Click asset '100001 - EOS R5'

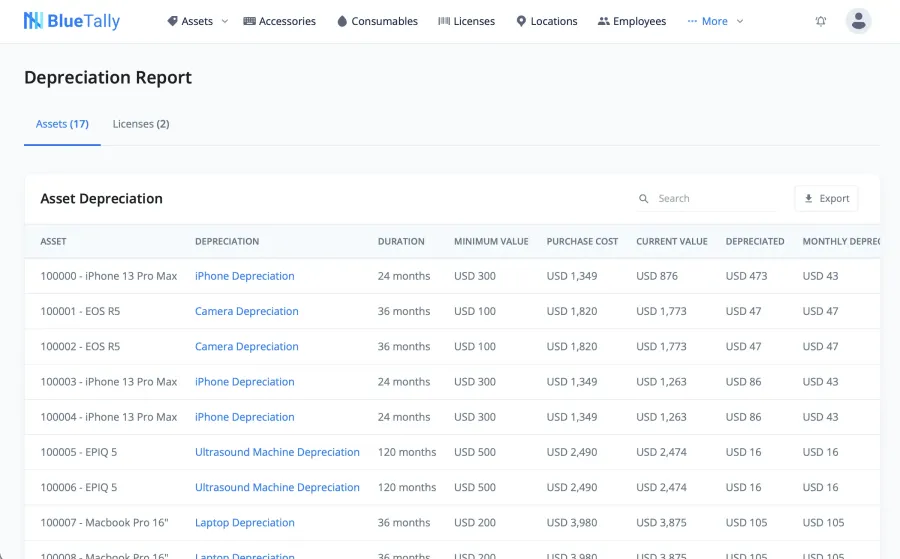coord(80,311)
